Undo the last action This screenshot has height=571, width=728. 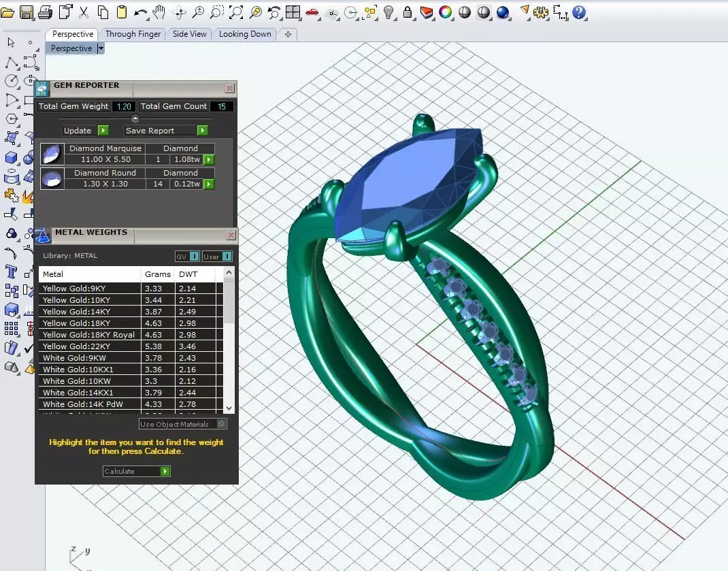point(141,12)
